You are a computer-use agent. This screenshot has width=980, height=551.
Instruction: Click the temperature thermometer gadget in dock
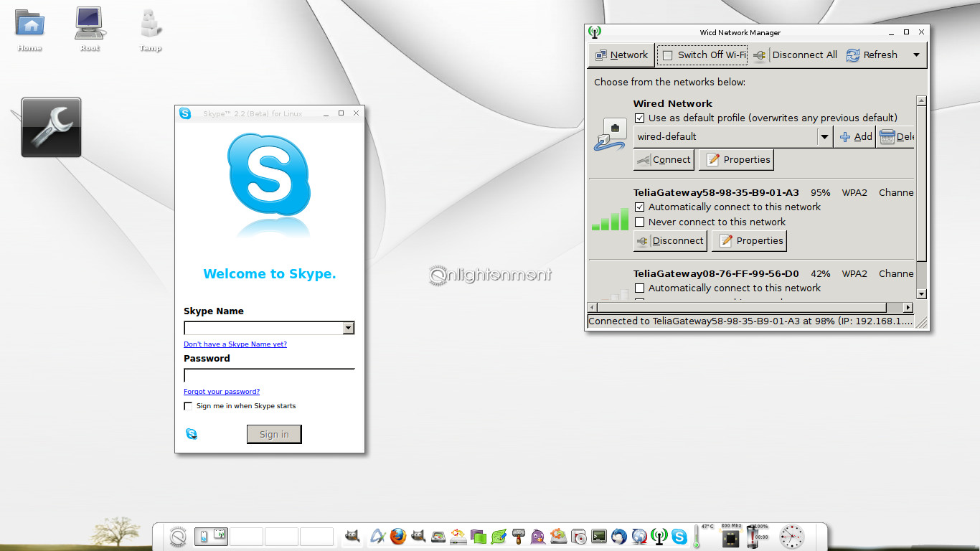(x=696, y=537)
